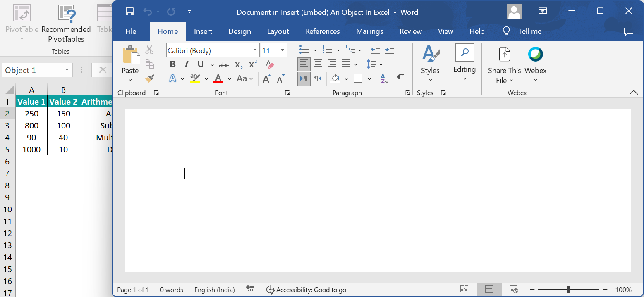Toggle right-to-left text direction
This screenshot has width=644, height=297.
[318, 78]
